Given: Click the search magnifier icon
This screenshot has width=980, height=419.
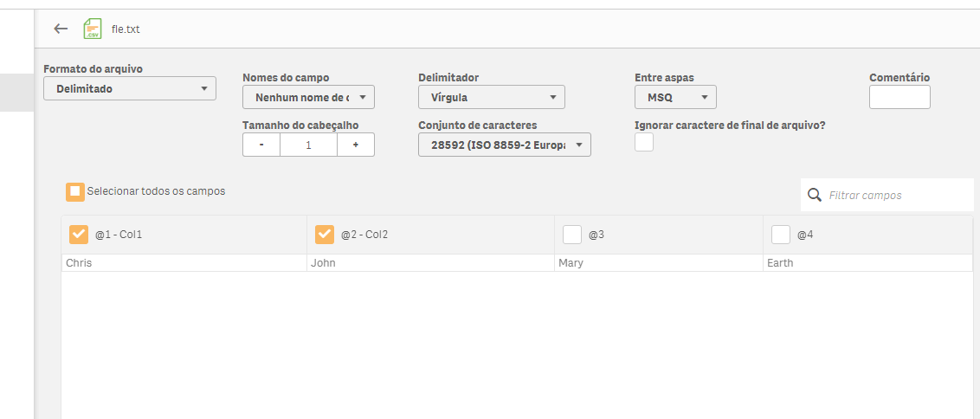Looking at the screenshot, I should [x=814, y=195].
